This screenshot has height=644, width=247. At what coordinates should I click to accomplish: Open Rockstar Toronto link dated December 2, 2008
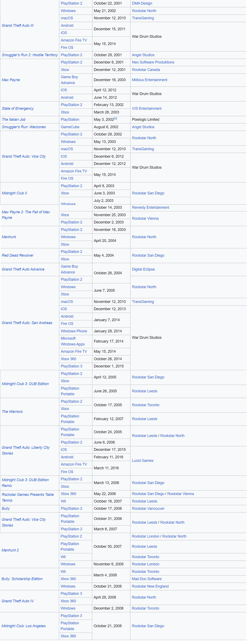[145, 608]
